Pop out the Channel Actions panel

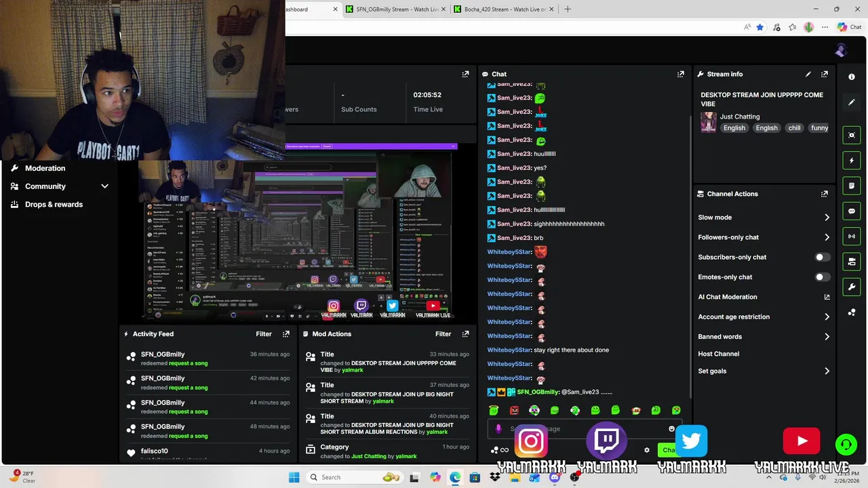[825, 194]
